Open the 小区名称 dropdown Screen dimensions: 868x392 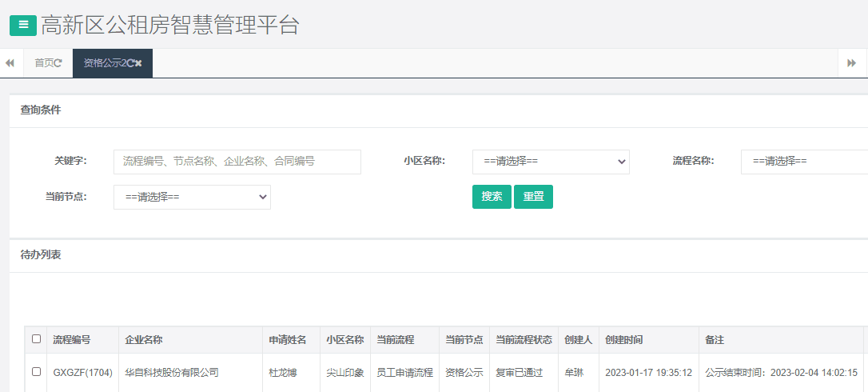(x=551, y=162)
